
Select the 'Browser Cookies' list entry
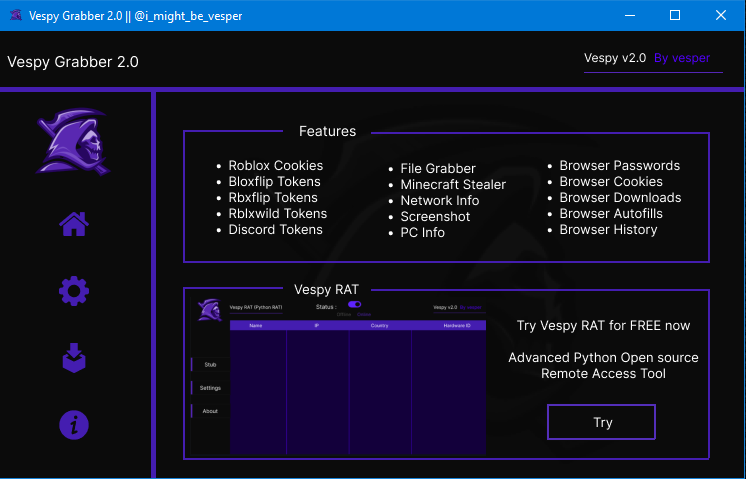coord(611,182)
